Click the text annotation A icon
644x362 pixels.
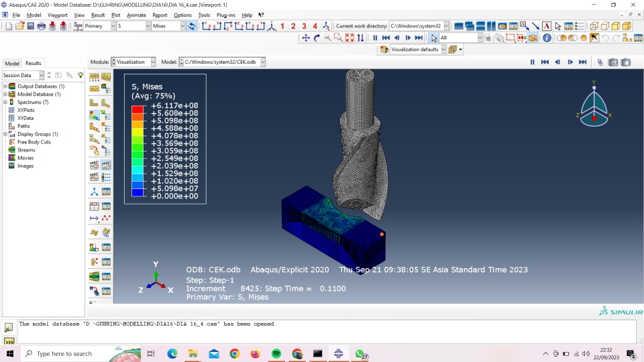[546, 26]
